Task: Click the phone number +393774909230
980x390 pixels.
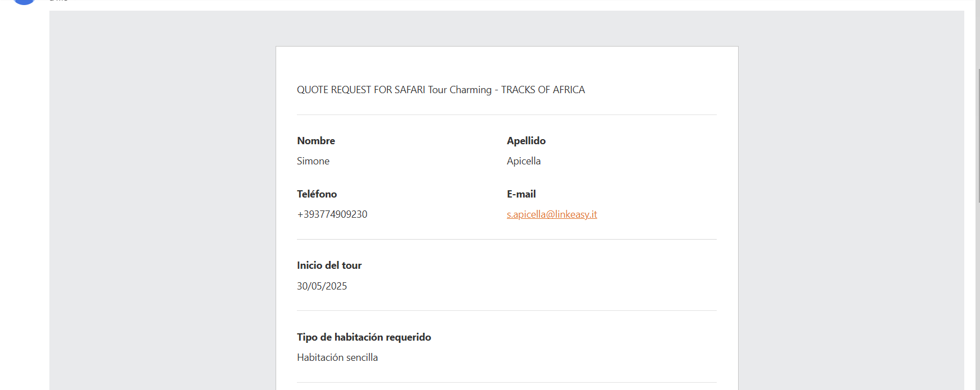Action: point(332,214)
